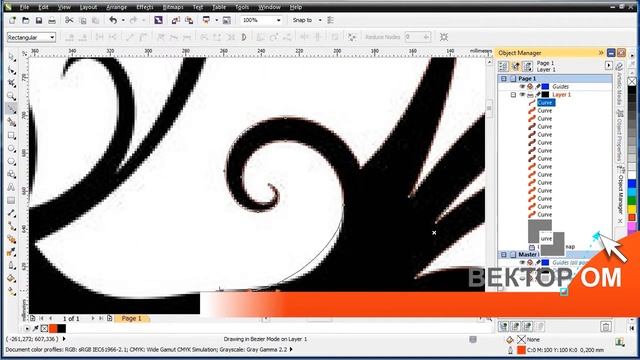The image size is (640, 360).
Task: Toggle visibility eye of Guides layer
Action: click(522, 87)
